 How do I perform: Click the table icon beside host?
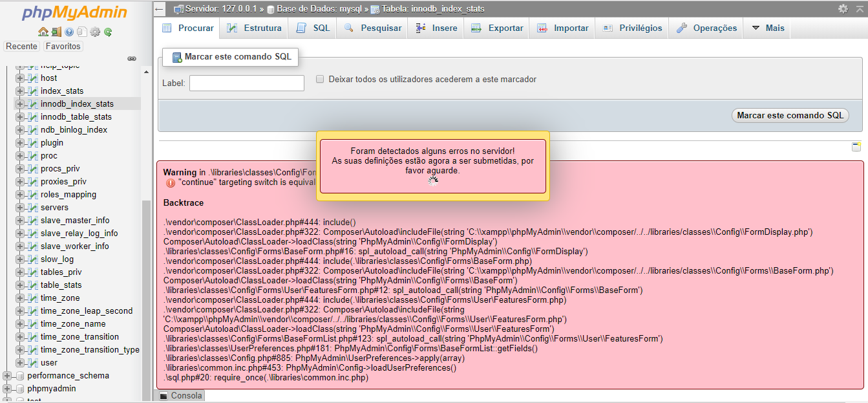tap(32, 78)
